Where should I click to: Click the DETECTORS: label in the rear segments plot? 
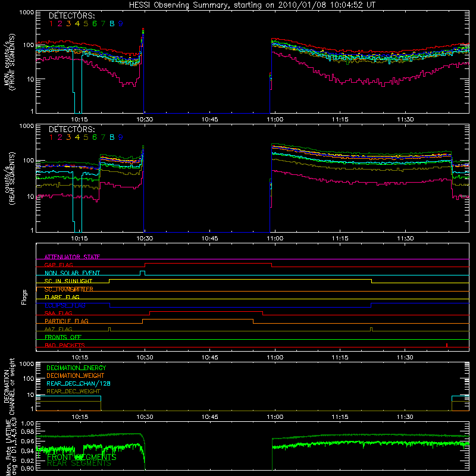pyautogui.click(x=72, y=129)
